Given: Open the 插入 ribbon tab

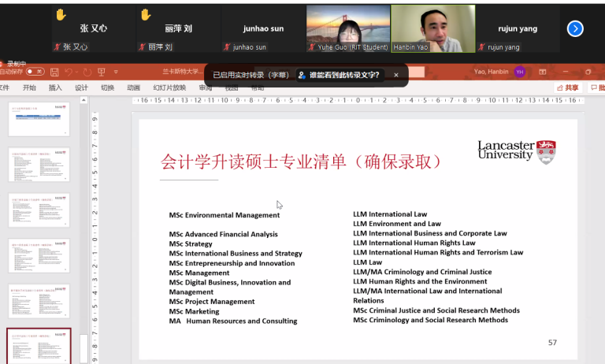Looking at the screenshot, I should coord(55,87).
